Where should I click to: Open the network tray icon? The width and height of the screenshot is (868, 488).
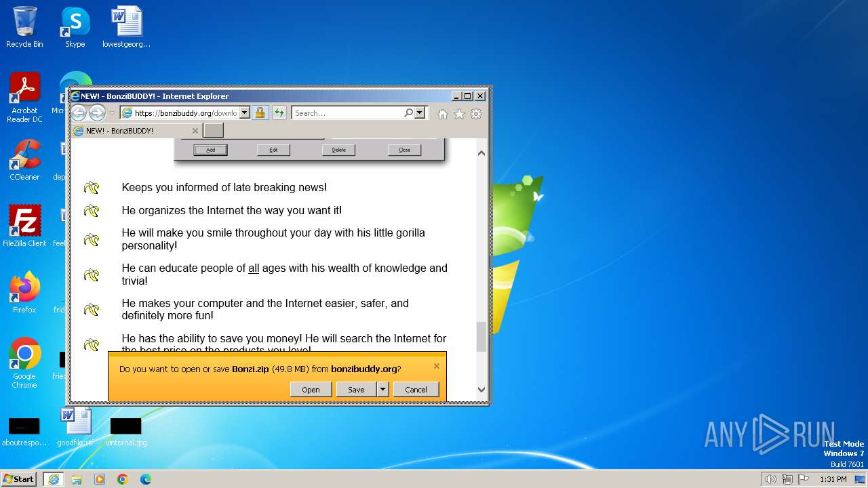coord(787,479)
